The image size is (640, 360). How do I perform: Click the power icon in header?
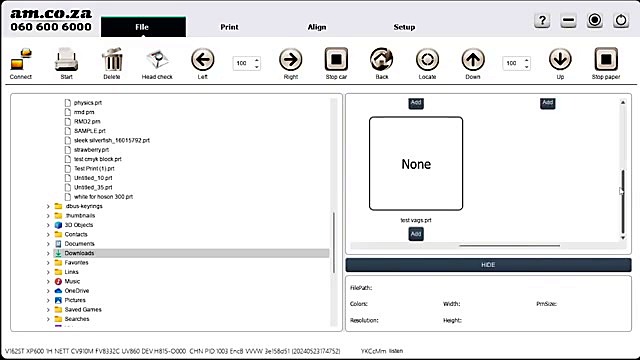(x=621, y=20)
